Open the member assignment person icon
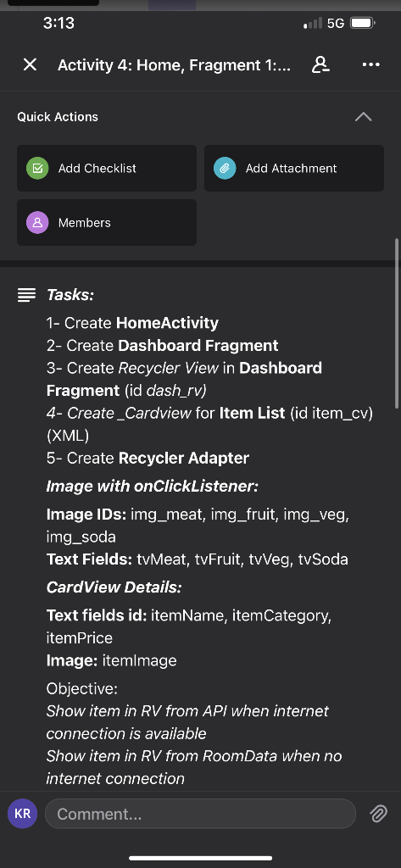The image size is (401, 868). [320, 64]
